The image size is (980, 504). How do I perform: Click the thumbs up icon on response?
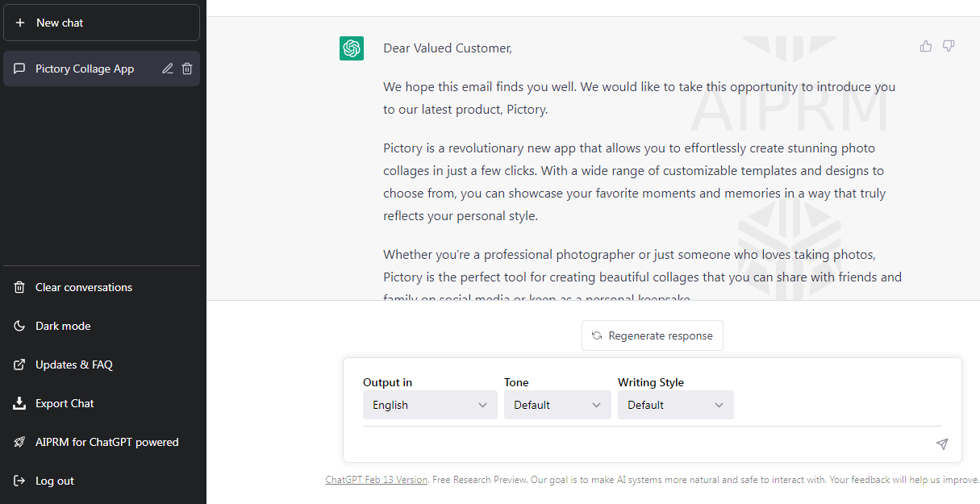[x=926, y=46]
